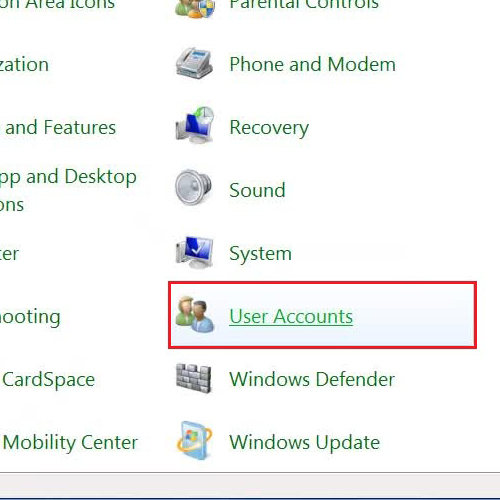Open the 'pp and Desktop' connections link

pyautogui.click(x=68, y=190)
